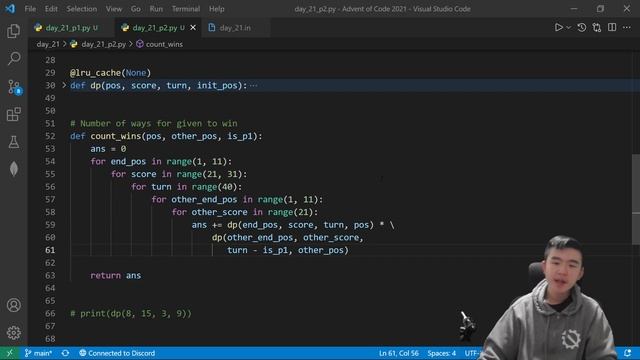640x360 pixels.
Task: Click folded code ellipsis after dp definition
Action: pyautogui.click(x=253, y=85)
